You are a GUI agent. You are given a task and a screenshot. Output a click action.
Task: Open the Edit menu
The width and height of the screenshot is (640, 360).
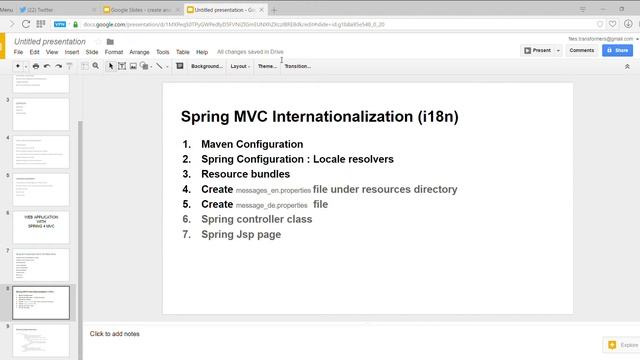[34, 52]
